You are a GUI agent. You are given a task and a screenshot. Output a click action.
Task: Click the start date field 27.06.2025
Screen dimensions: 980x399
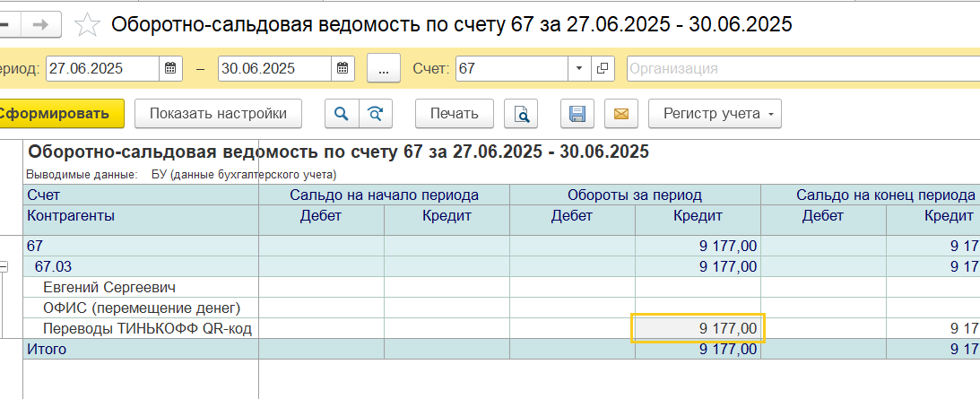pyautogui.click(x=102, y=69)
